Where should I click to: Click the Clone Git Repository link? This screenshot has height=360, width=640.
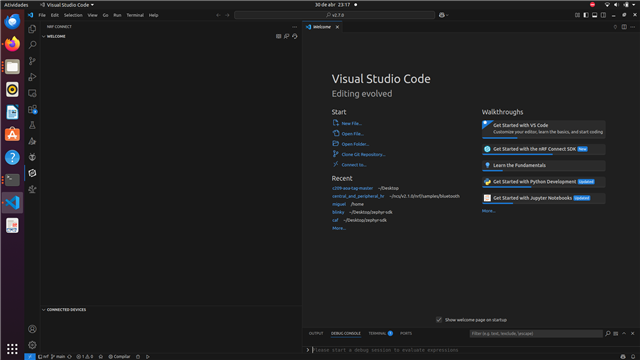tap(363, 154)
